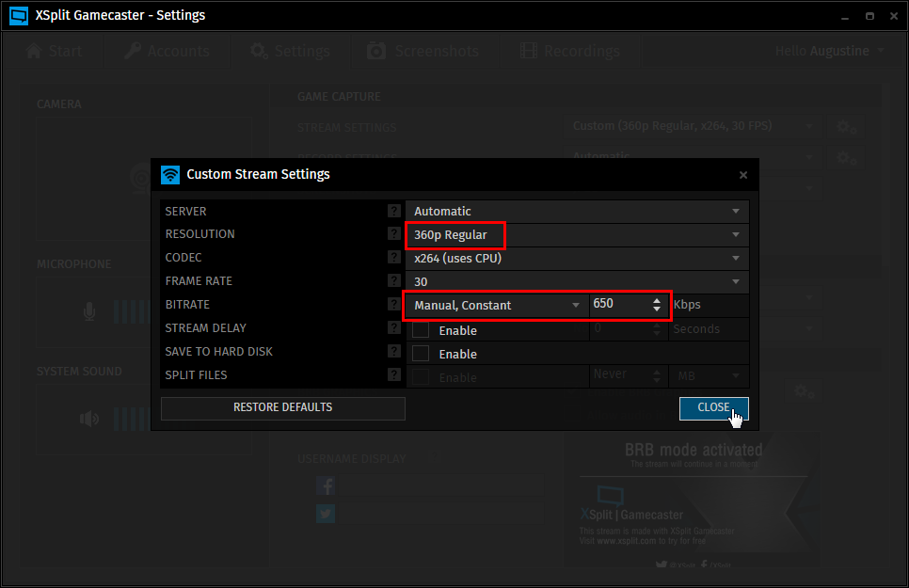
Task: Click the Twitter icon under Username Display
Action: point(326,514)
